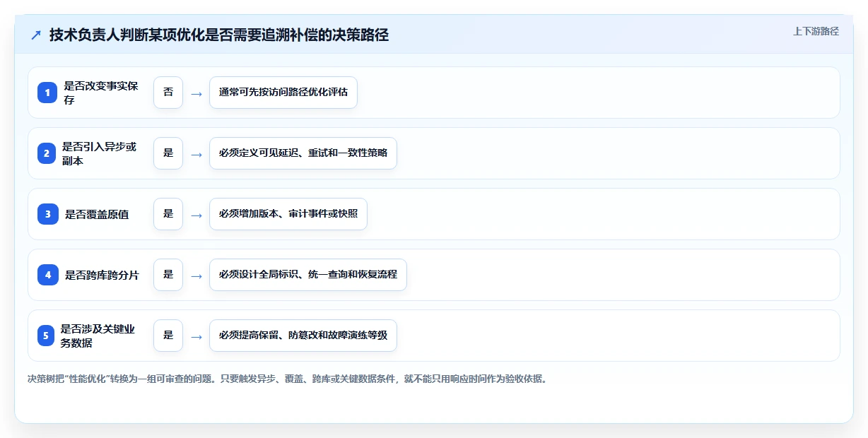Click the arrow before 必须增加版本、审计事件或快照
Image resolution: width=868 pixels, height=438 pixels.
[197, 215]
